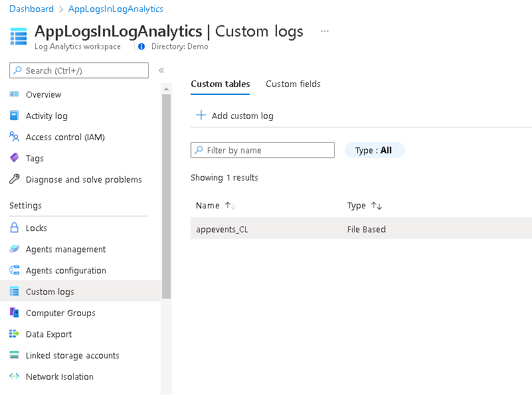The height and width of the screenshot is (395, 532).
Task: Go to Dashboard breadcrumb link
Action: (x=31, y=9)
